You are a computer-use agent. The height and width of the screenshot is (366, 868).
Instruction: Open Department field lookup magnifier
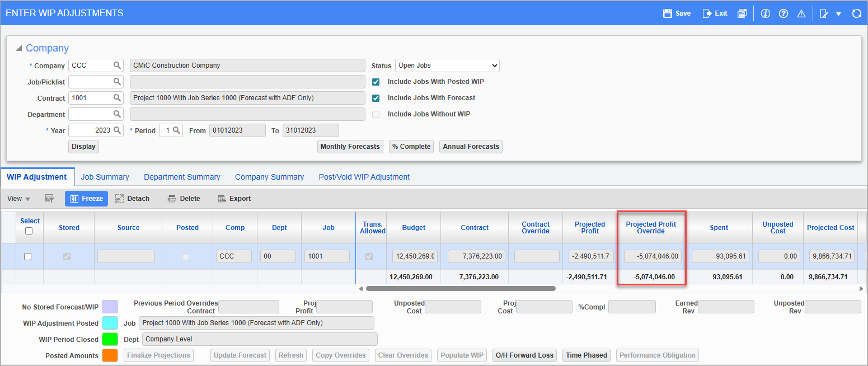117,114
